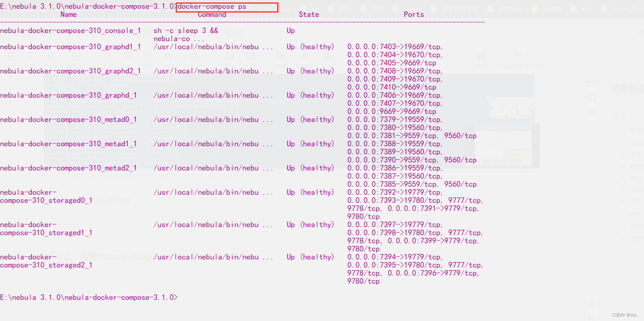Click port mapping 0.0.0.0:7406->19669/tcp
This screenshot has height=321, width=644.
point(394,95)
